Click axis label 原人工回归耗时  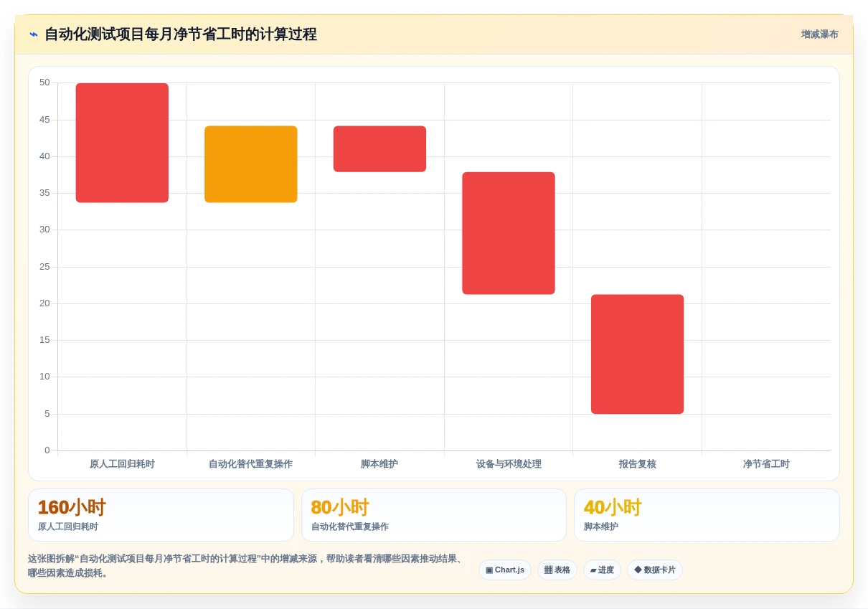tap(122, 464)
